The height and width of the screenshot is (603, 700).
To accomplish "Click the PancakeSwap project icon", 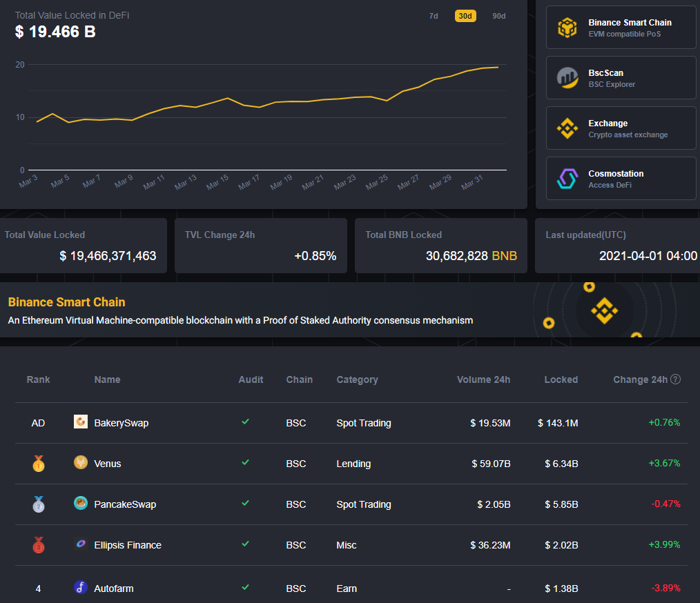I will [81, 504].
